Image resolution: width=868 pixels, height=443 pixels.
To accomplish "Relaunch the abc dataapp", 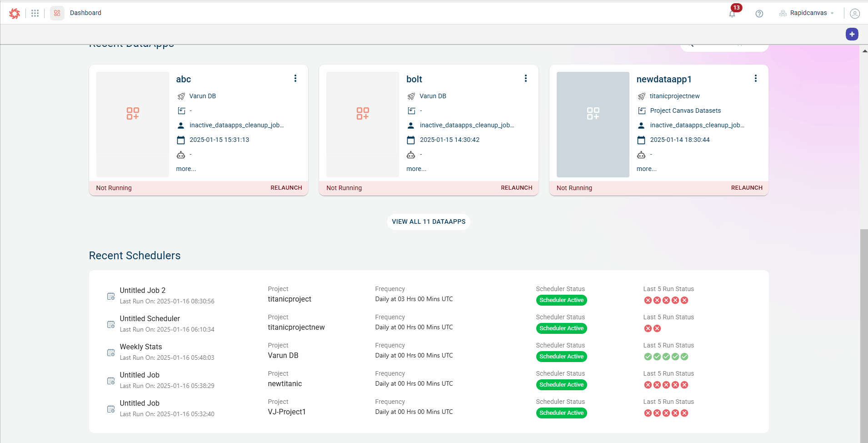I will [286, 188].
